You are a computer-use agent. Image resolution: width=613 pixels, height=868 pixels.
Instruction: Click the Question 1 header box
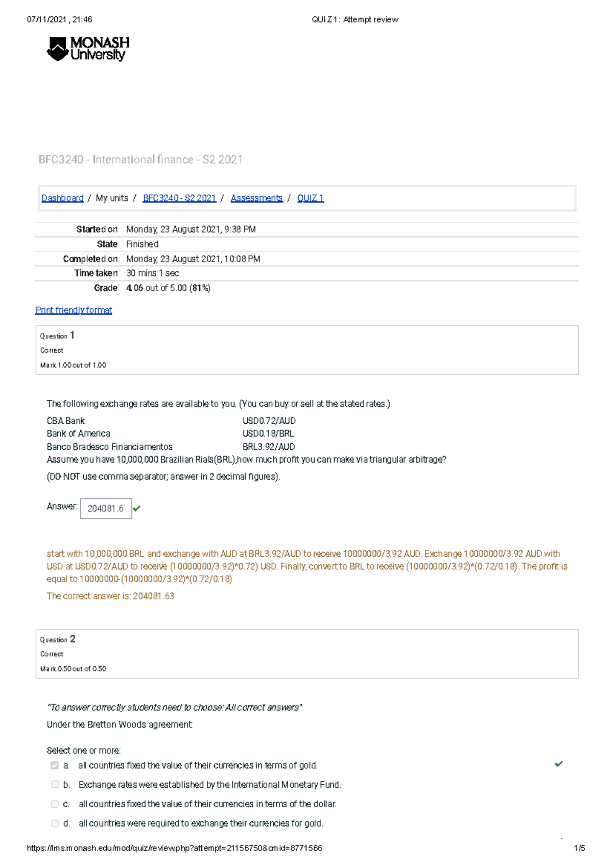point(306,350)
